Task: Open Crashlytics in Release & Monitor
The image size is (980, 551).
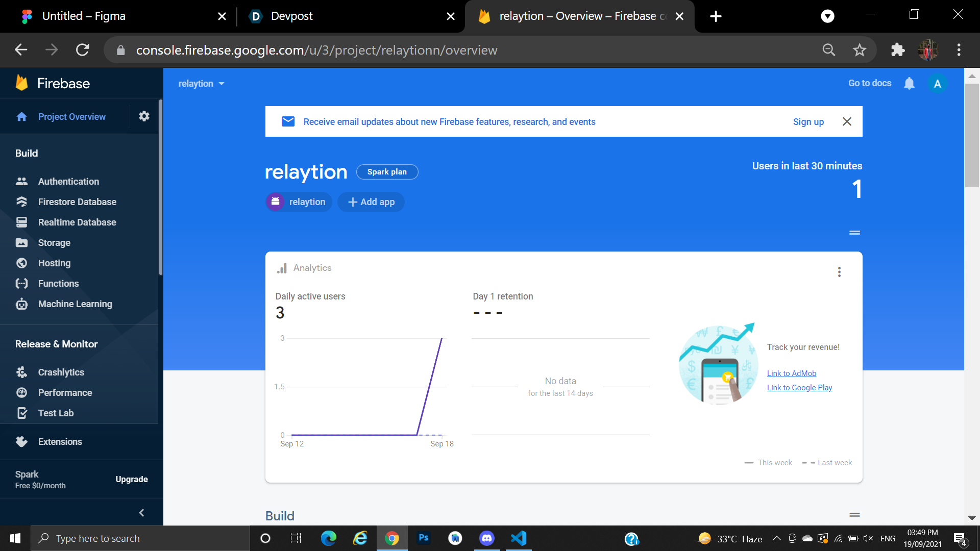Action: 61,372
